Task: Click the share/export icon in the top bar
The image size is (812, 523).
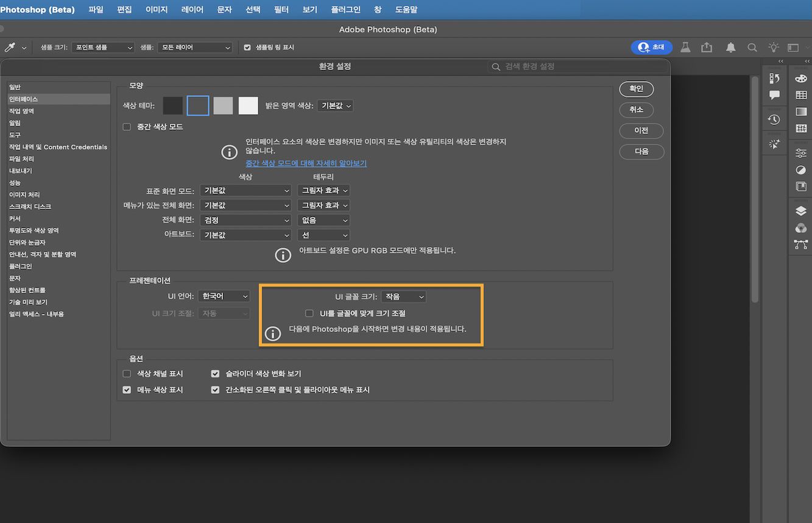Action: click(x=707, y=47)
